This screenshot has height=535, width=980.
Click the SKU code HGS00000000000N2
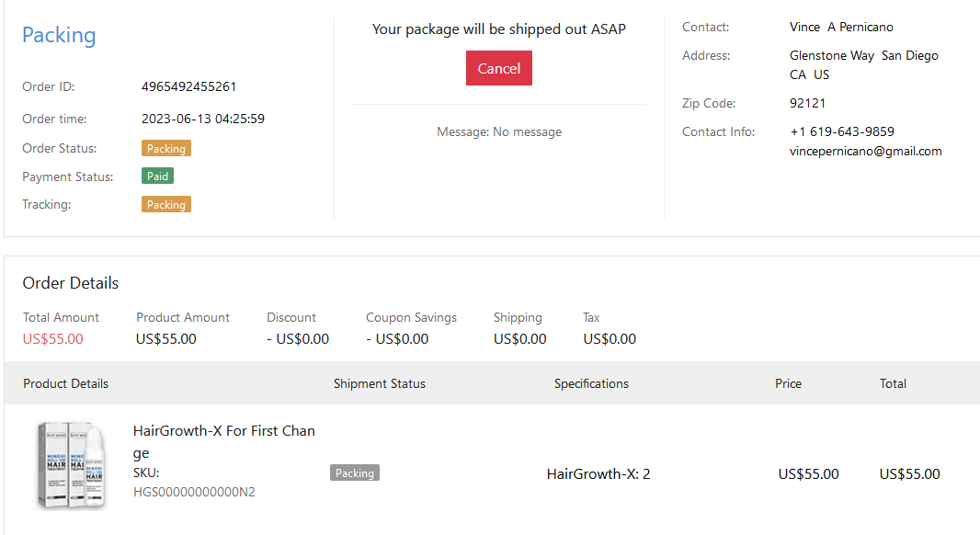click(x=194, y=492)
